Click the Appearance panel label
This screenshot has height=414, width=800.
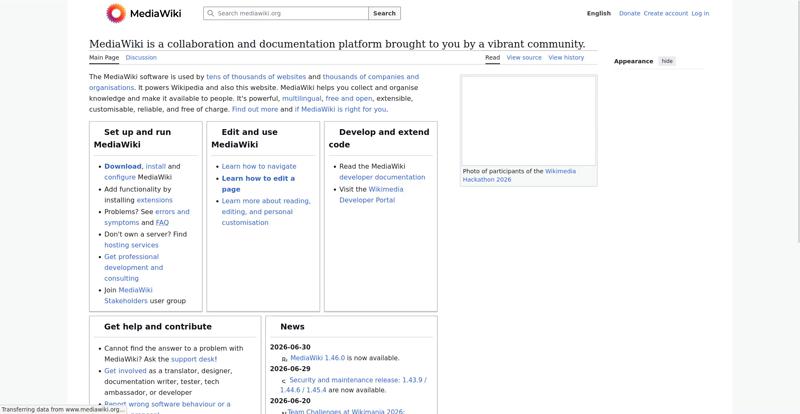pos(633,61)
